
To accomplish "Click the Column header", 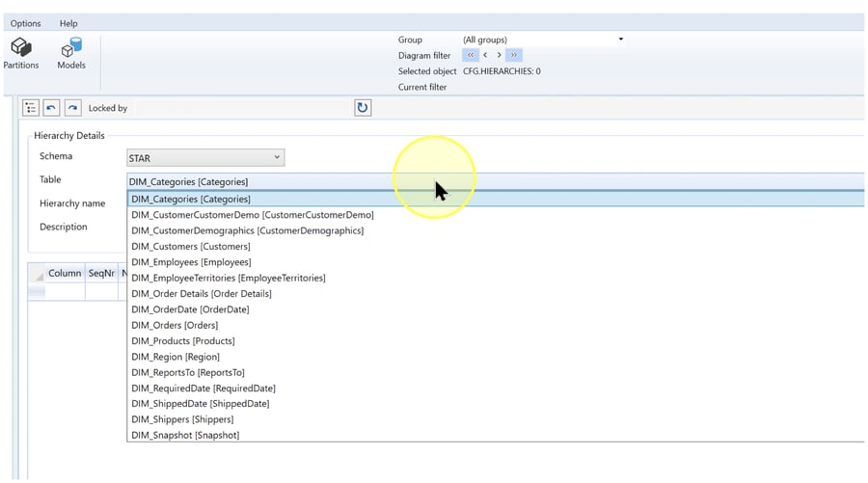I will tap(65, 273).
